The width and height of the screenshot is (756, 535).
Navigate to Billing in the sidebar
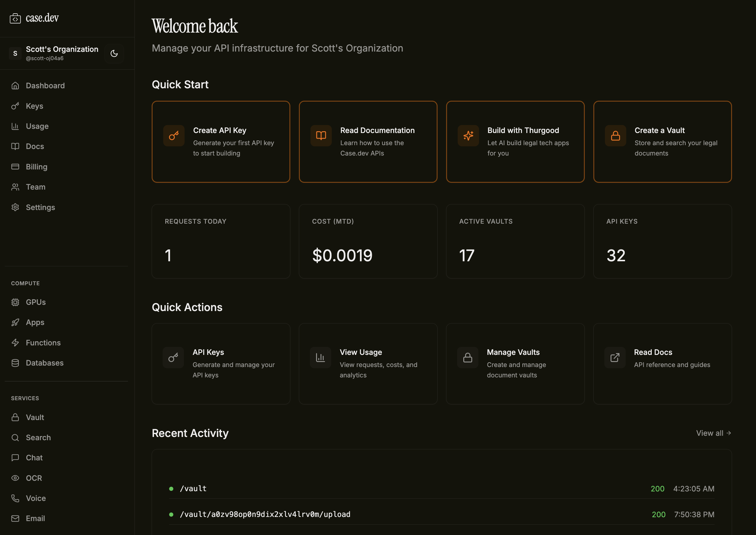36,167
